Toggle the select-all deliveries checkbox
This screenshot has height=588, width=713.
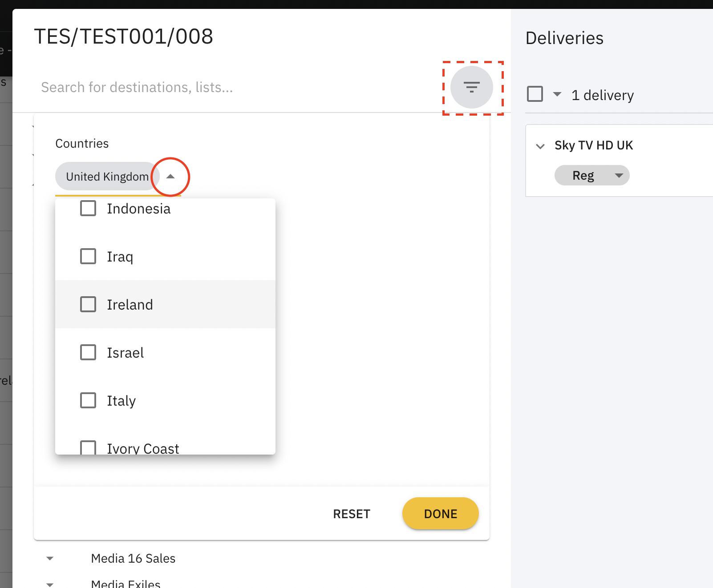tap(535, 94)
